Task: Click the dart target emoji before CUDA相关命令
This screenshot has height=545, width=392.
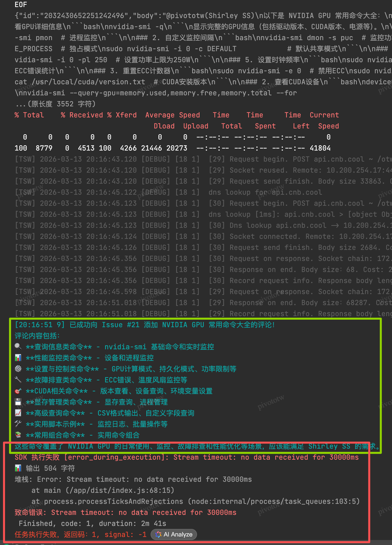Action: click(x=18, y=391)
